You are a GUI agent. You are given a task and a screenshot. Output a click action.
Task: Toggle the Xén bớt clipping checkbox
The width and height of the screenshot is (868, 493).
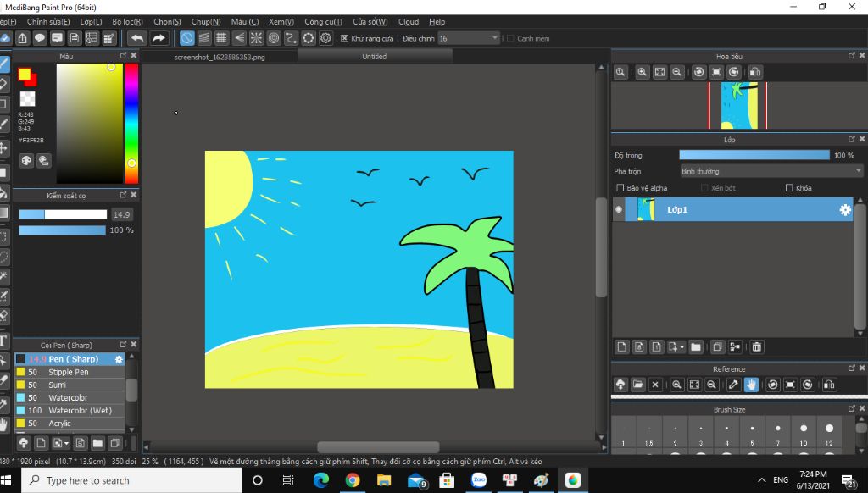[704, 188]
